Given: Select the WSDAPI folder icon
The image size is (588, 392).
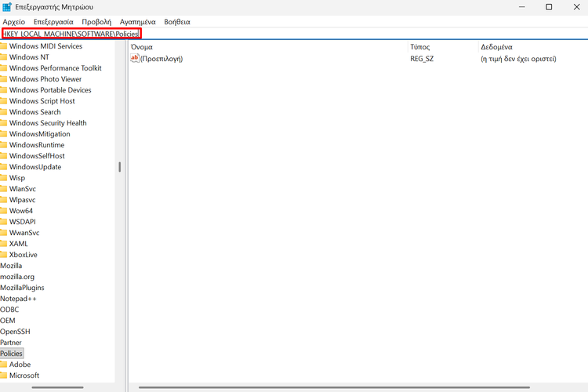Looking at the screenshot, I should tap(3, 222).
